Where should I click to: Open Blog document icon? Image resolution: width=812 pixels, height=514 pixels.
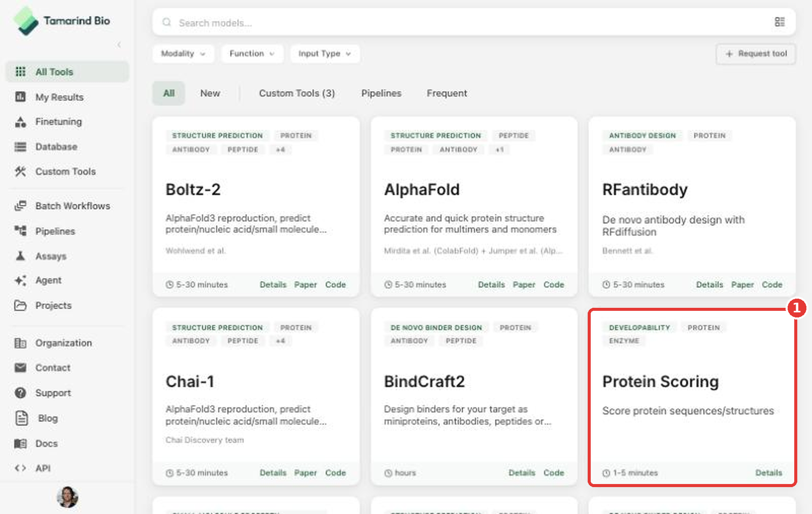[21, 418]
